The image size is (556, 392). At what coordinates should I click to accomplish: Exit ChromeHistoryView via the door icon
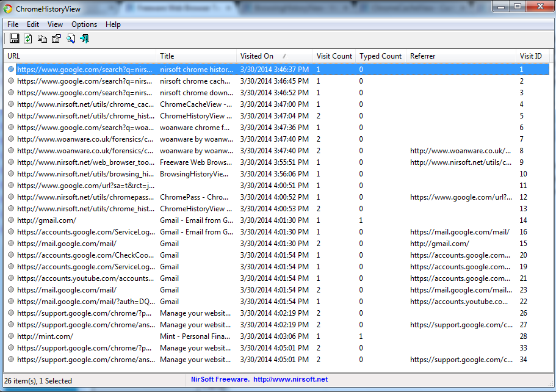point(85,38)
